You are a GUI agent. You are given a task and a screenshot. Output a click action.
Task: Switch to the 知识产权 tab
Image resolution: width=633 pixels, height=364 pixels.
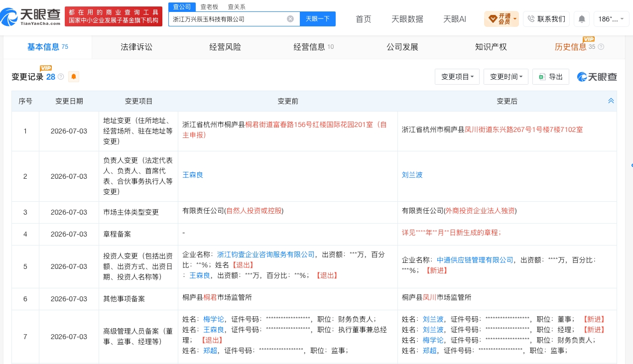pos(491,47)
